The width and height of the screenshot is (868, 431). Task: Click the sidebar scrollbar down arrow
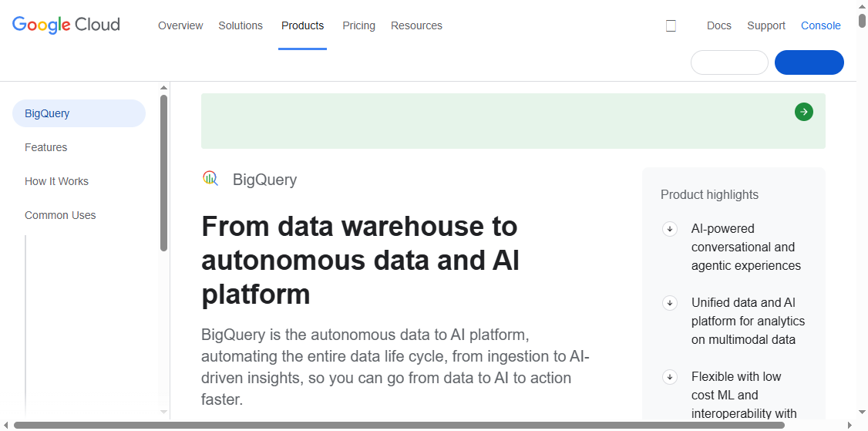click(164, 412)
